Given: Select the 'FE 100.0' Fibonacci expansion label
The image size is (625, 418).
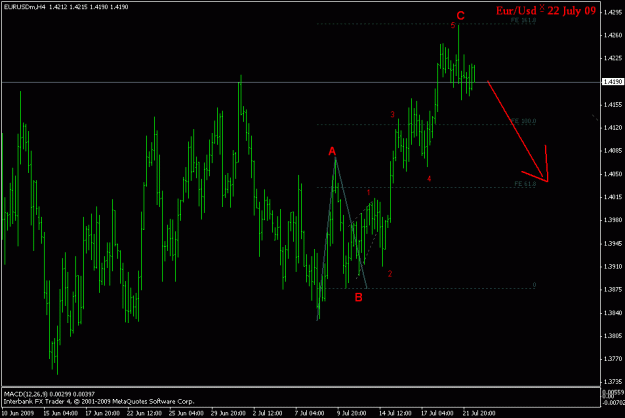Looking at the screenshot, I should pos(523,121).
